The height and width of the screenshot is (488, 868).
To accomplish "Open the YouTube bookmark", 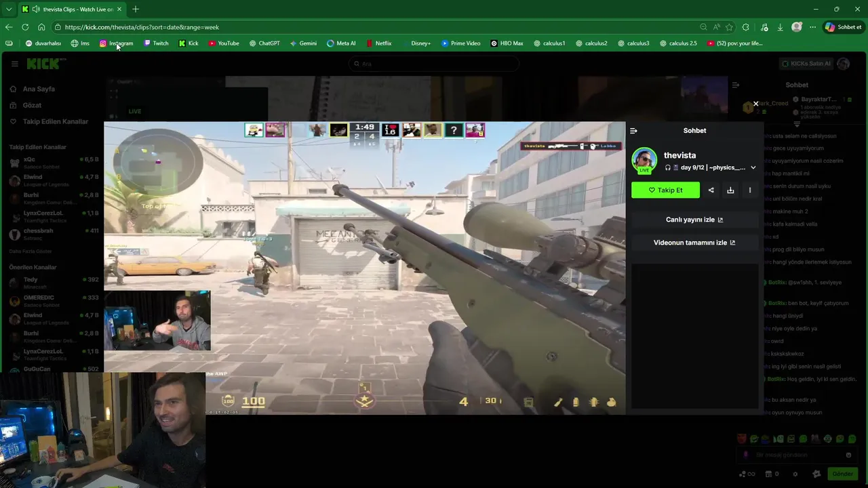I will click(x=224, y=43).
